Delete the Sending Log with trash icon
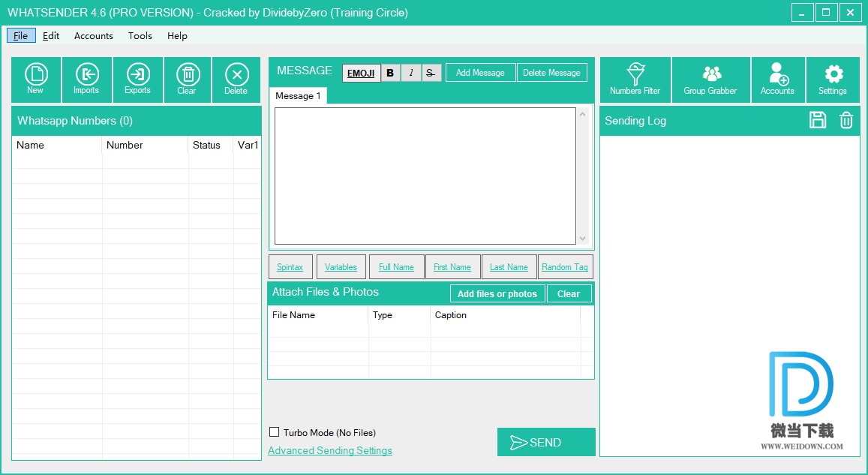868x475 pixels. click(x=846, y=120)
